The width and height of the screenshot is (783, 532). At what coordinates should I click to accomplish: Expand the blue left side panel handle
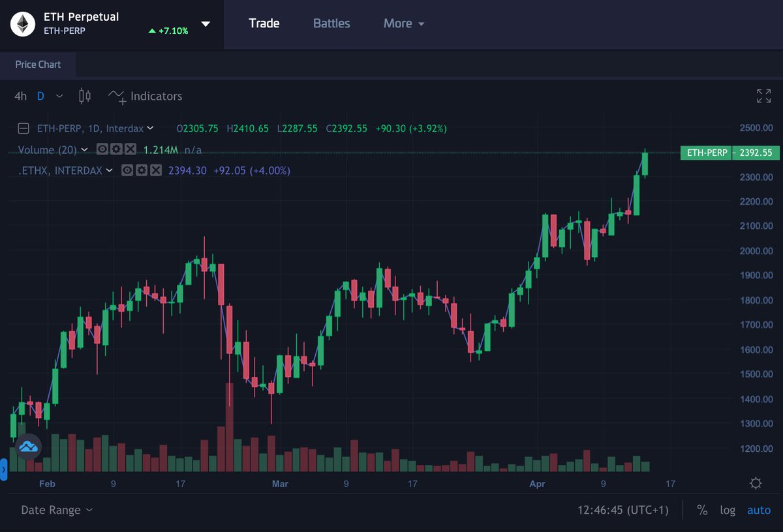(3, 469)
